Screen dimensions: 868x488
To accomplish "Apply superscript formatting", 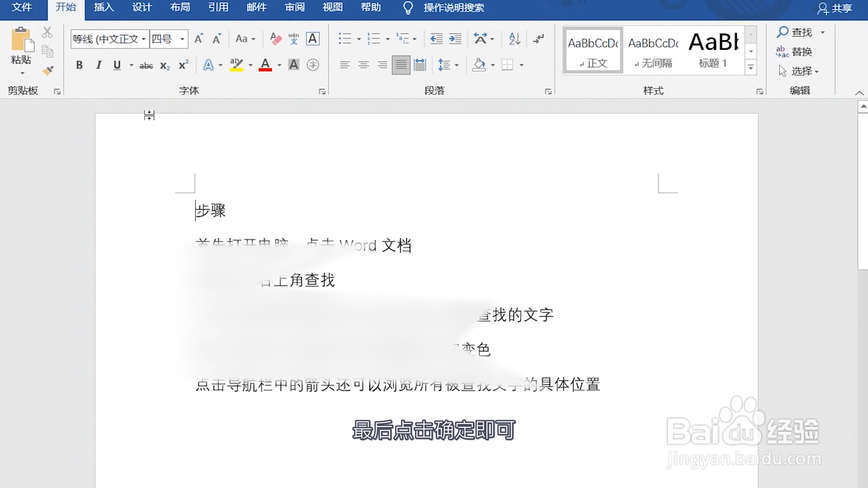I will pos(184,65).
